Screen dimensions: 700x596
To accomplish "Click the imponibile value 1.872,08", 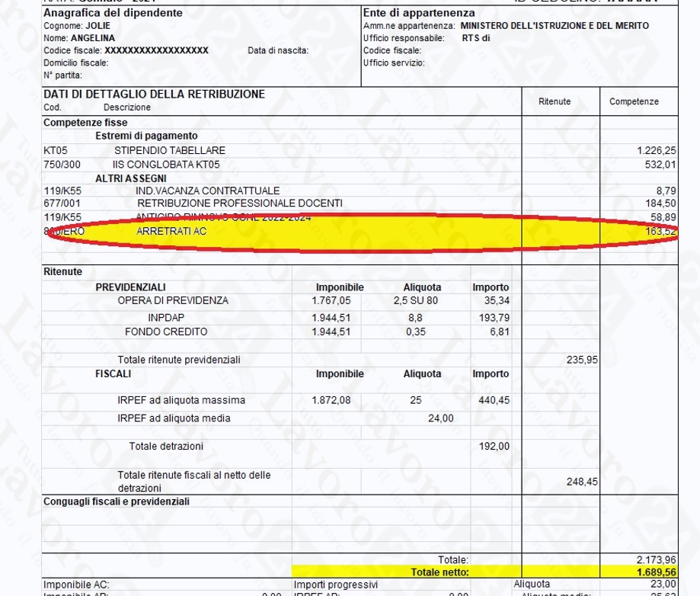I will click(331, 400).
